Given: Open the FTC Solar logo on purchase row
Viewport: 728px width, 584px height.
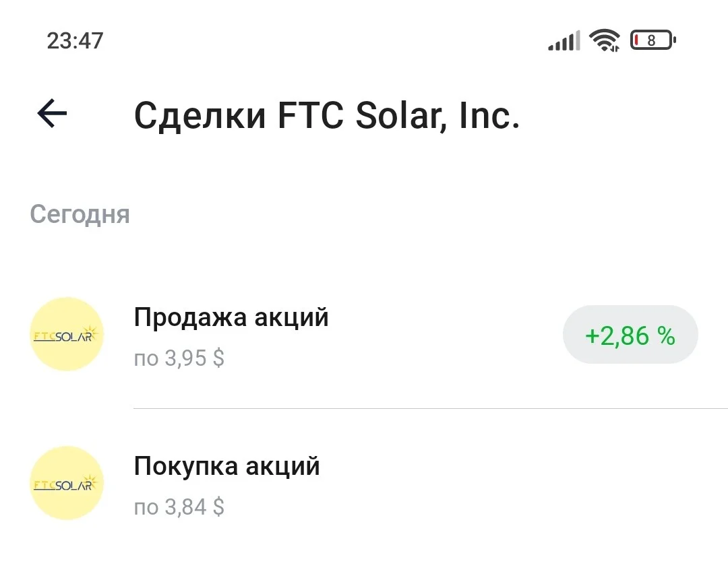Looking at the screenshot, I should pos(66,483).
